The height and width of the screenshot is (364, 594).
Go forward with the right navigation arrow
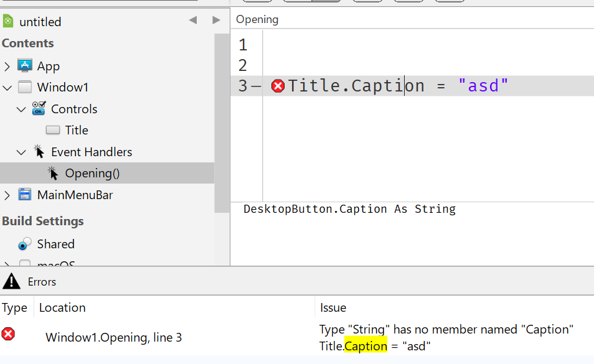pyautogui.click(x=216, y=20)
